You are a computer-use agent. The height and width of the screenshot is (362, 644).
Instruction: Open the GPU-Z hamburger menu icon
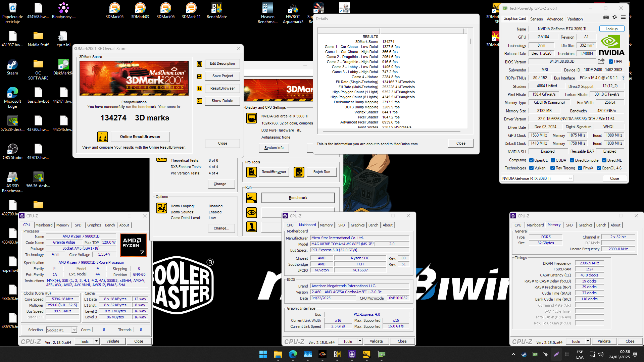[623, 17]
